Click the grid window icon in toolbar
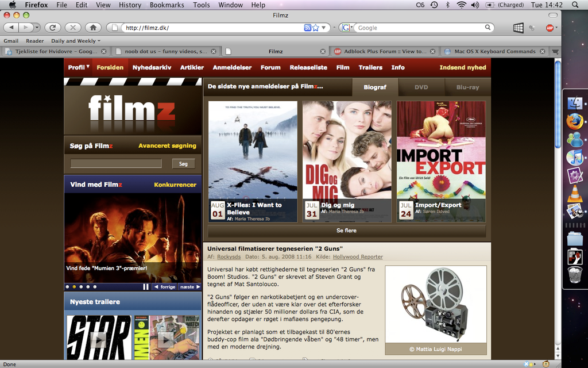 coord(519,28)
